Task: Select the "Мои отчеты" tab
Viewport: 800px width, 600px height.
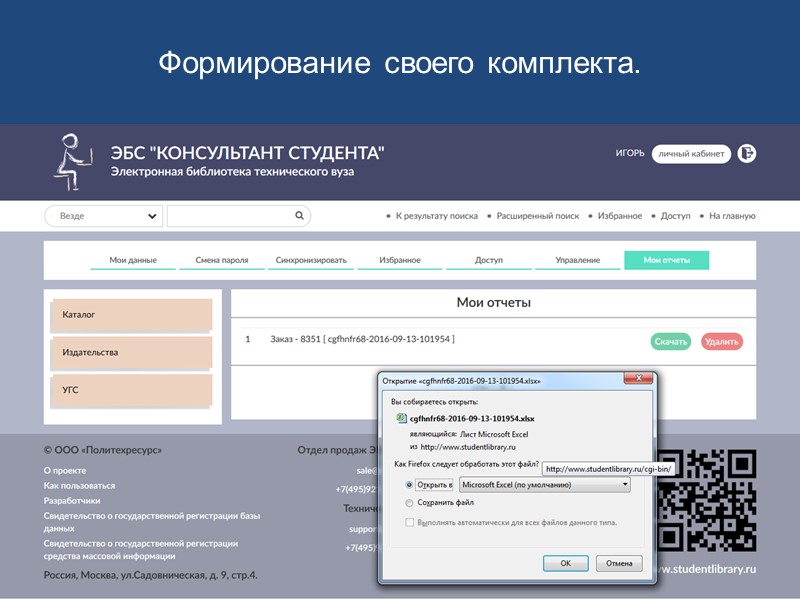Action: (666, 260)
